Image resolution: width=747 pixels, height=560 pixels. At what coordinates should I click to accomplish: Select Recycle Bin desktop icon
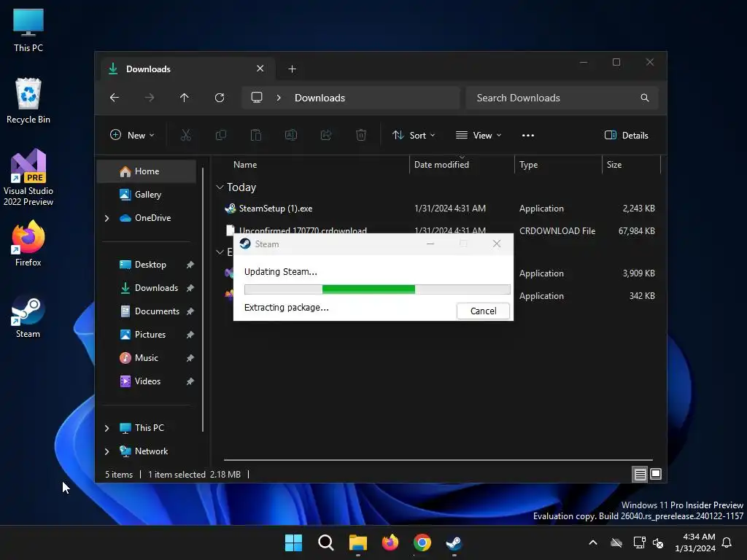28,101
